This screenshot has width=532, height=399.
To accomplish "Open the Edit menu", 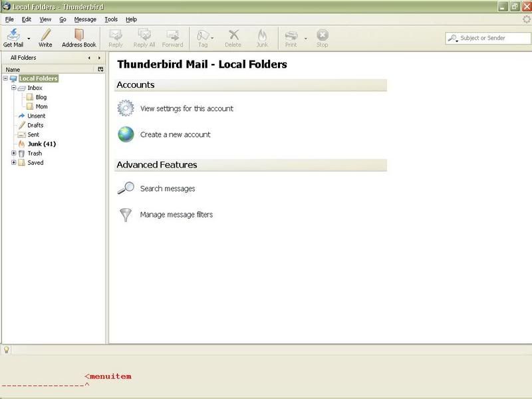I will point(27,19).
